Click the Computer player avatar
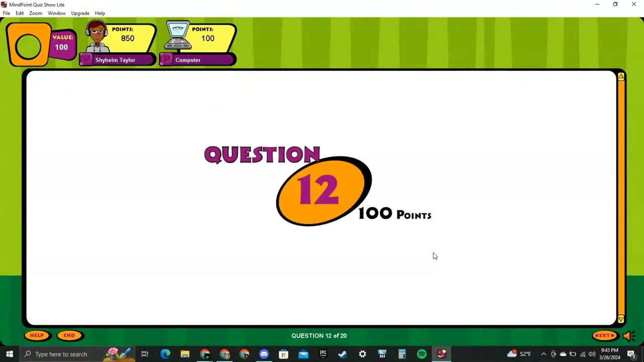This screenshot has height=362, width=644. pyautogui.click(x=178, y=35)
